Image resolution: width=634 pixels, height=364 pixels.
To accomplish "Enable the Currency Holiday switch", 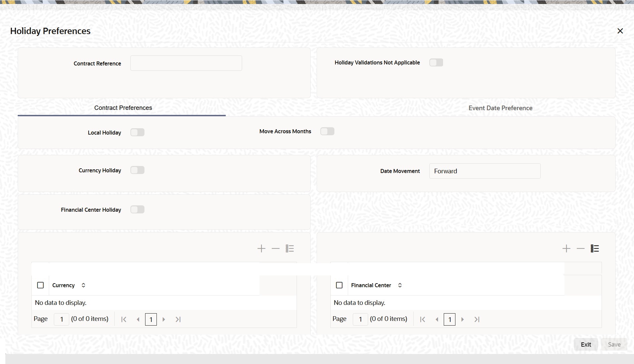I will click(x=137, y=170).
